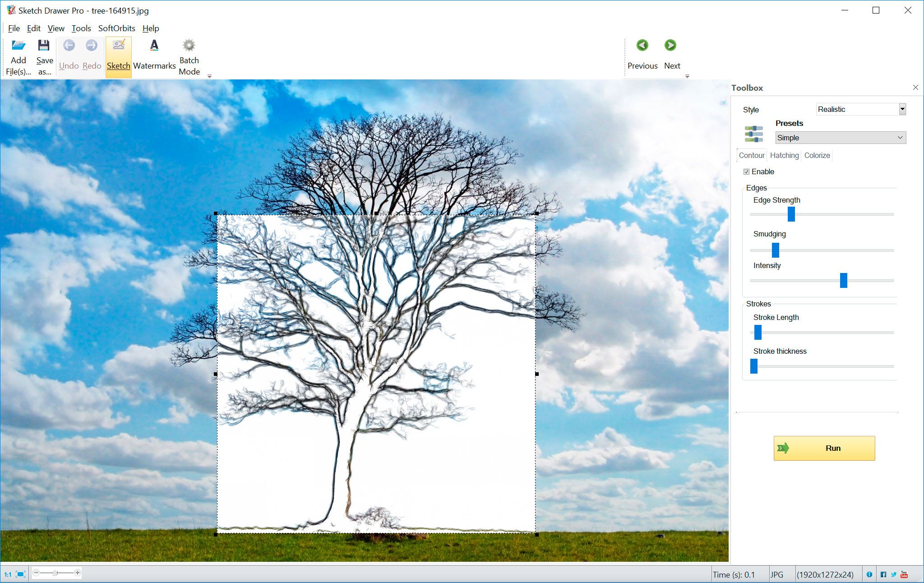The height and width of the screenshot is (583, 924).
Task: Click the Next navigation arrow icon
Action: (x=670, y=46)
